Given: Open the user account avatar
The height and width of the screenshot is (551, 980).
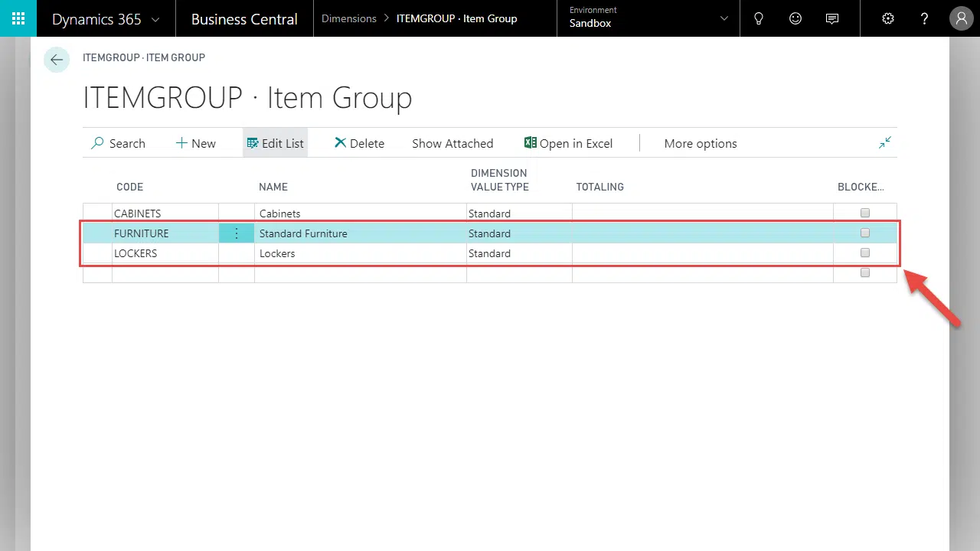Looking at the screenshot, I should pos(962,18).
